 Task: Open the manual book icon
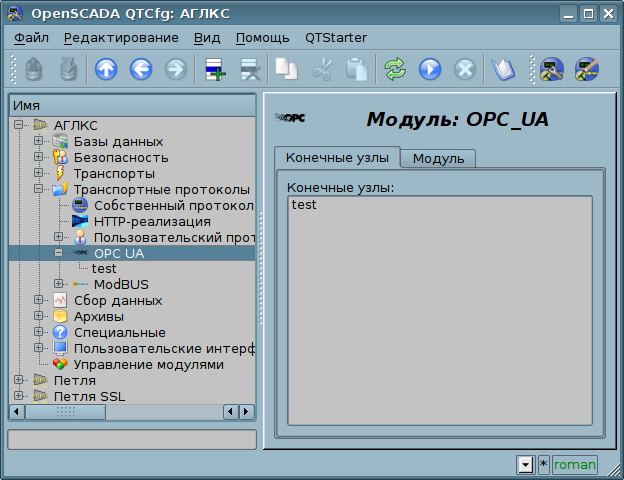pos(500,69)
